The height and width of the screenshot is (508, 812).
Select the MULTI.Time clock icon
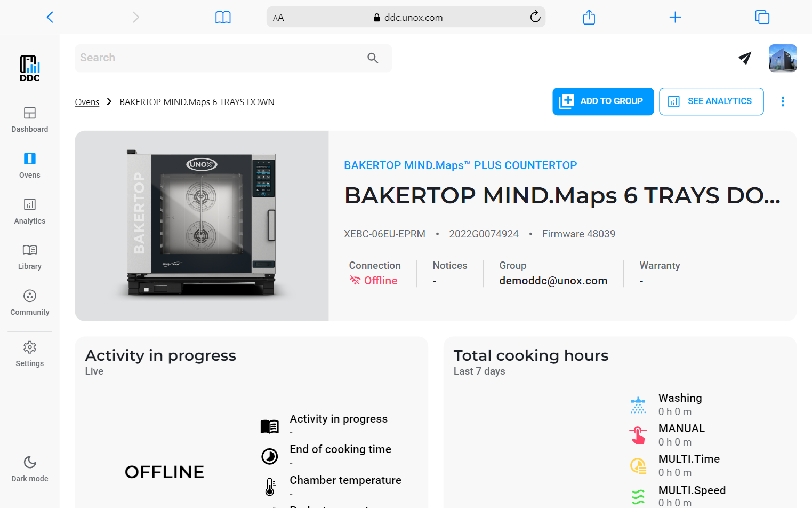tap(638, 465)
